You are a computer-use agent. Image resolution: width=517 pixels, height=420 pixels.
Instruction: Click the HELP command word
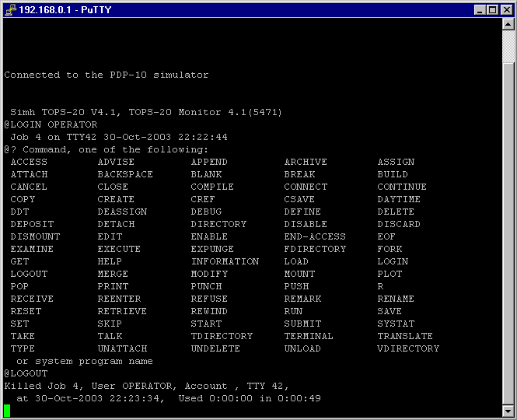pos(110,261)
